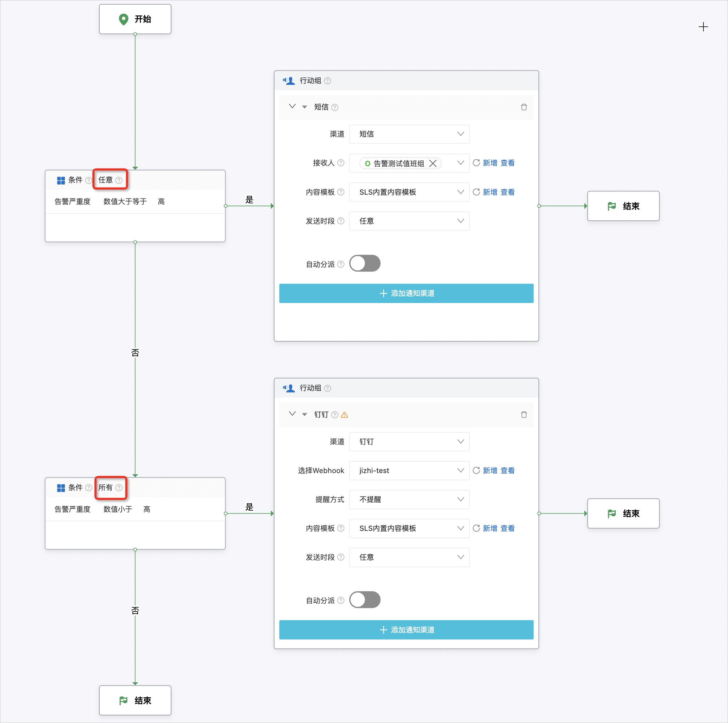728x723 pixels.
Task: Open 选择Webhook dropdown showing jizhi-test
Action: [x=409, y=470]
